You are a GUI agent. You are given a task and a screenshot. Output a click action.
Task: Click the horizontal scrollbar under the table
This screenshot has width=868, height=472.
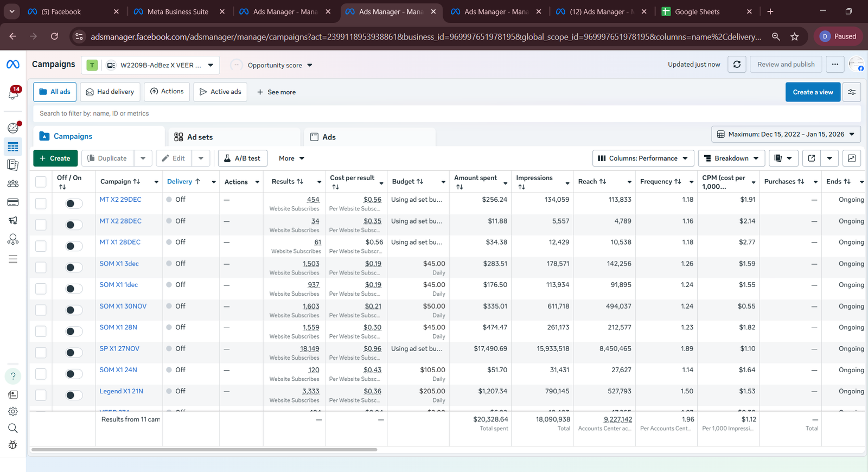204,450
